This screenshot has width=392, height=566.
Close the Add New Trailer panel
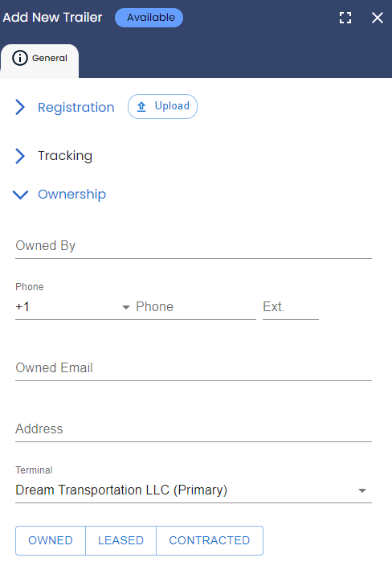pyautogui.click(x=378, y=18)
